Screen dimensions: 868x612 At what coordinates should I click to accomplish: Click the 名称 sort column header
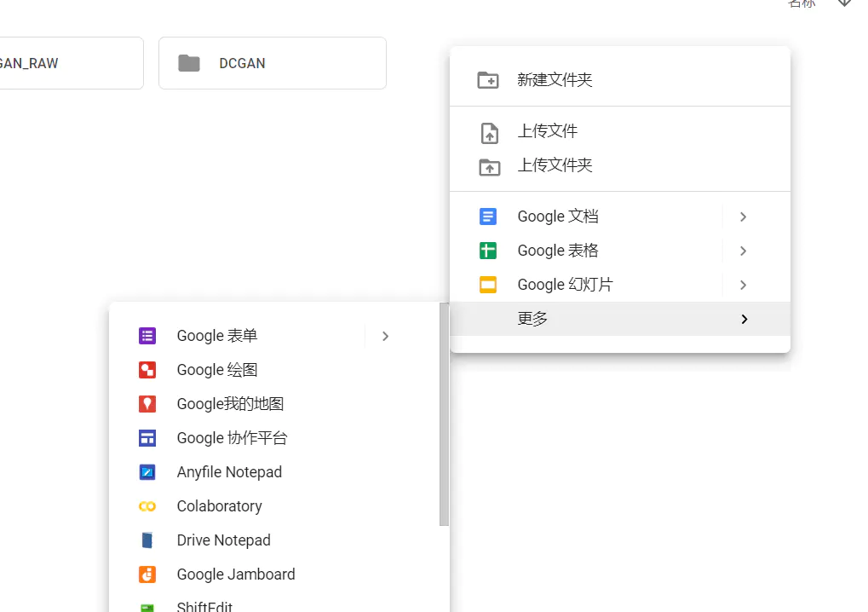(802, 3)
